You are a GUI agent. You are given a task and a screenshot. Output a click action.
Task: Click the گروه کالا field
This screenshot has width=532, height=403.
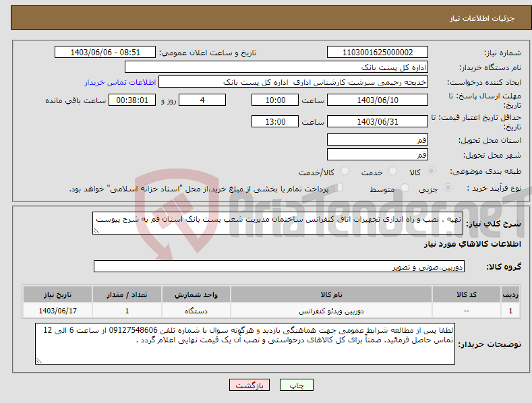click(x=279, y=266)
